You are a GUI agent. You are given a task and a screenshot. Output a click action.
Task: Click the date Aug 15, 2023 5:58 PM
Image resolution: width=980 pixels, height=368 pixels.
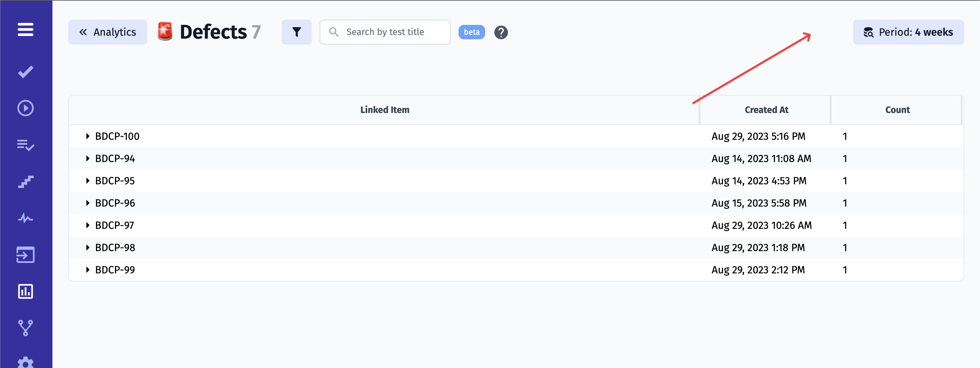point(759,203)
